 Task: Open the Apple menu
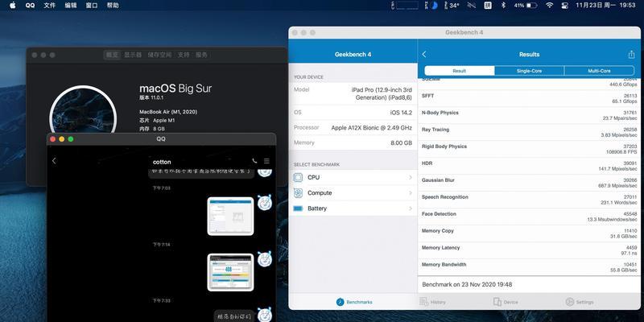(x=13, y=6)
